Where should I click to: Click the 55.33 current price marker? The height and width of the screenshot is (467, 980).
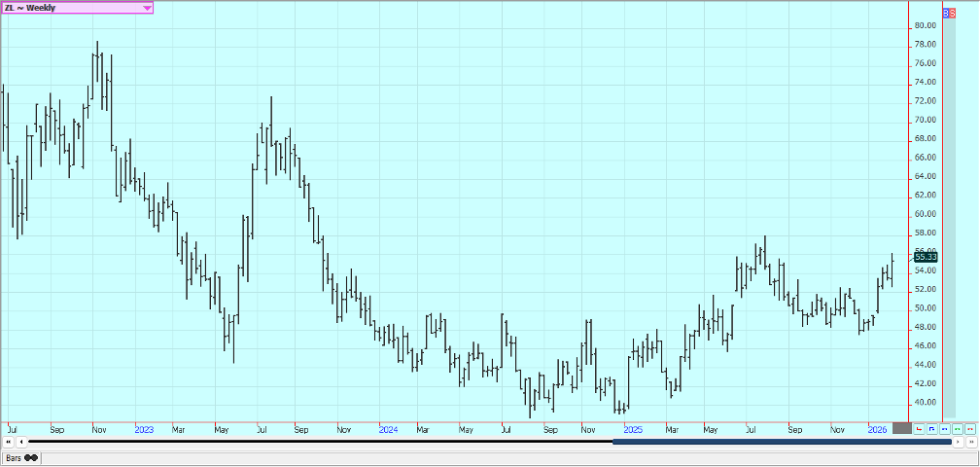pos(925,257)
